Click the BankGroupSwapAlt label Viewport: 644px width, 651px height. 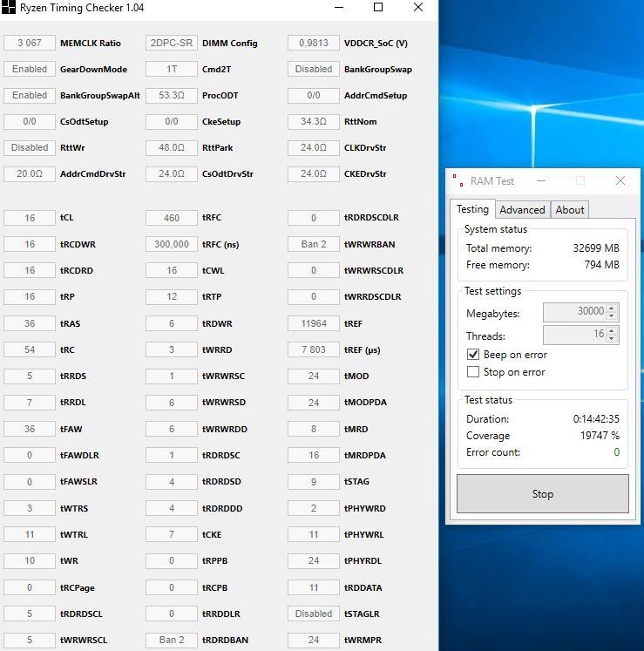coord(99,95)
